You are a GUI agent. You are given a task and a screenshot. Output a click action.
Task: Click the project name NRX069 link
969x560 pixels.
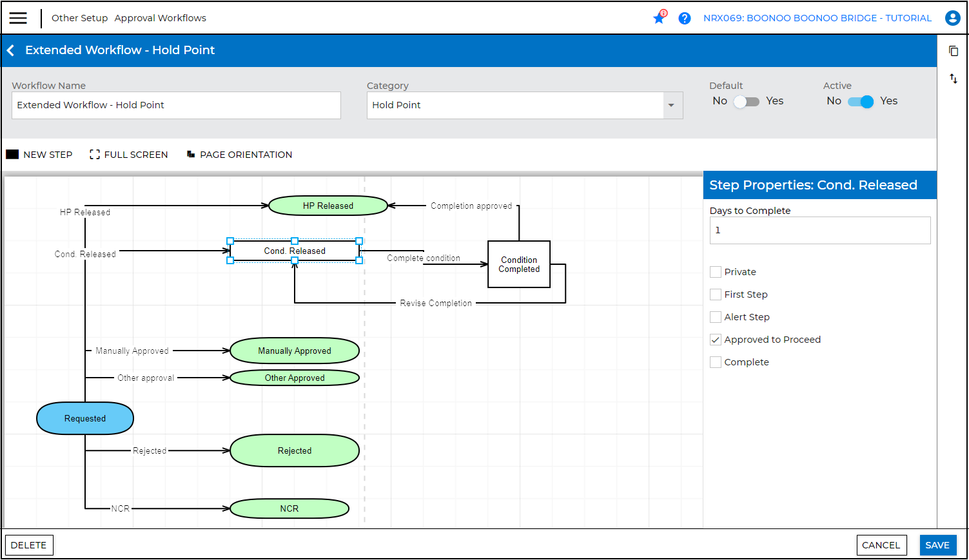(x=817, y=18)
